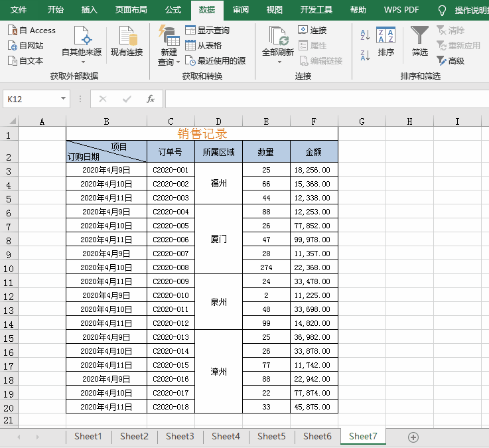Click select-all corner triangle

click(x=12, y=121)
